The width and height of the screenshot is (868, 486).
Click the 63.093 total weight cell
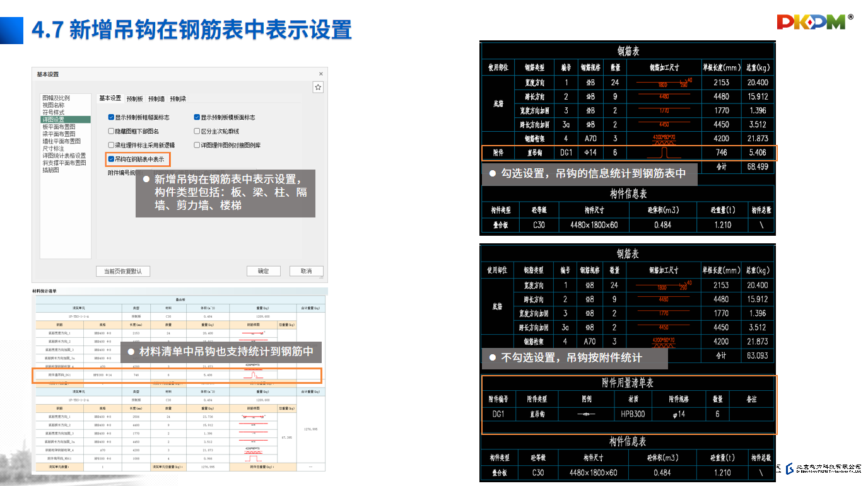point(757,356)
